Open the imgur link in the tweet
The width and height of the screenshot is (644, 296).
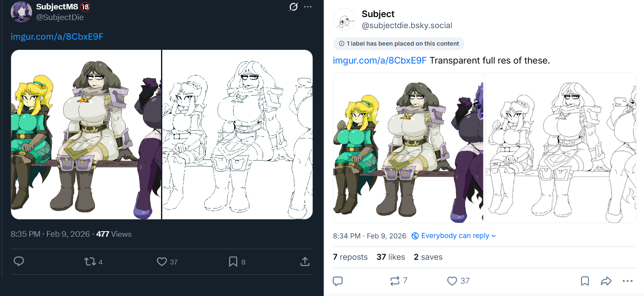coord(57,37)
